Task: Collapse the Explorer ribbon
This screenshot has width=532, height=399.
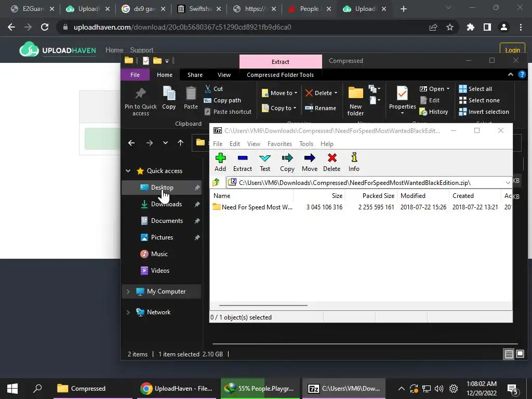Action: [x=510, y=75]
